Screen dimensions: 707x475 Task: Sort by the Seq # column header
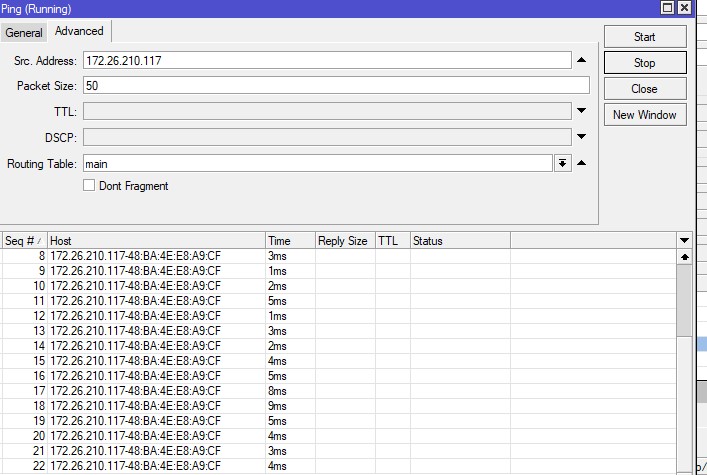coord(24,241)
